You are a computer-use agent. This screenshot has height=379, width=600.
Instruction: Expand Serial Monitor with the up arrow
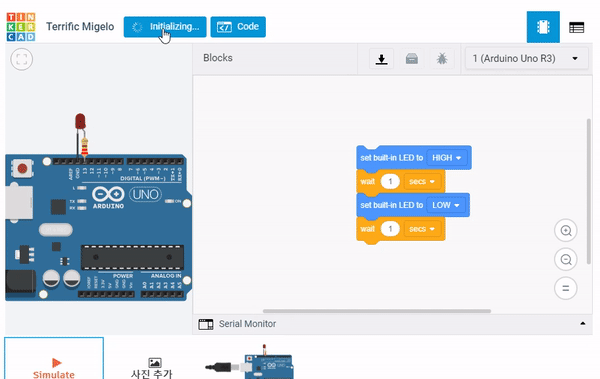[x=582, y=324]
